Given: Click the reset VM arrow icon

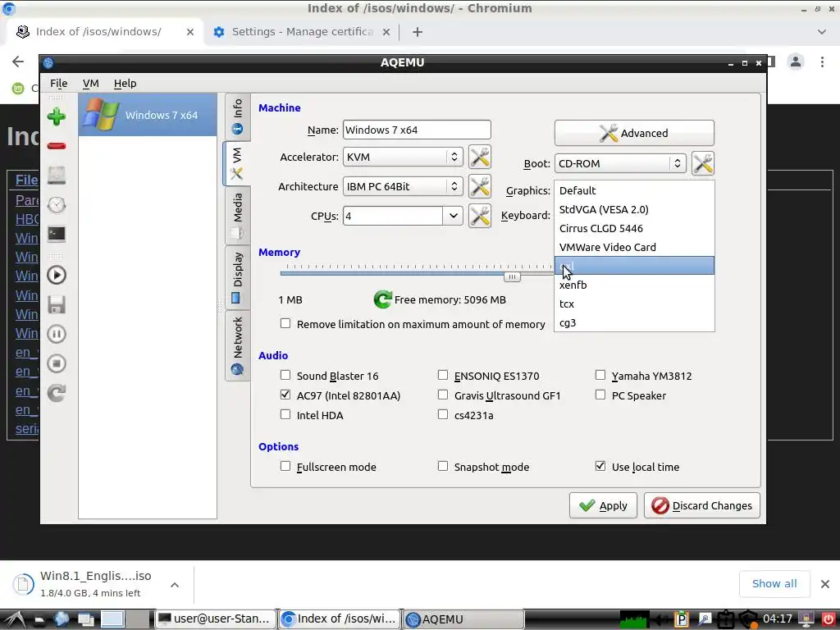Looking at the screenshot, I should 57,393.
